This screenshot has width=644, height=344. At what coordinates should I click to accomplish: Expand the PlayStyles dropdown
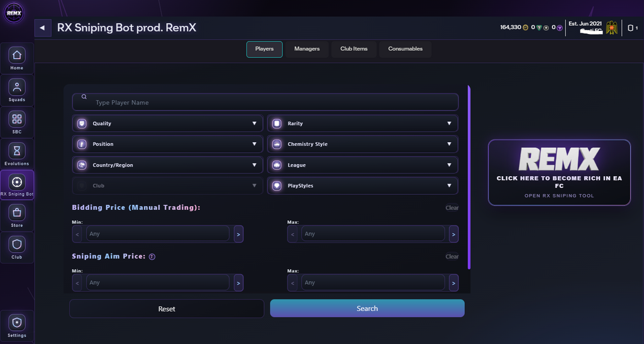(363, 186)
